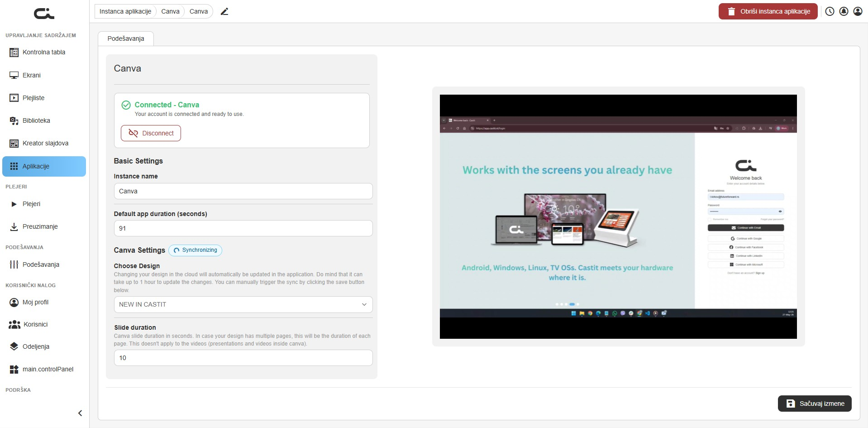Click the Plejliste playlist icon
868x428 pixels.
pyautogui.click(x=14, y=98)
